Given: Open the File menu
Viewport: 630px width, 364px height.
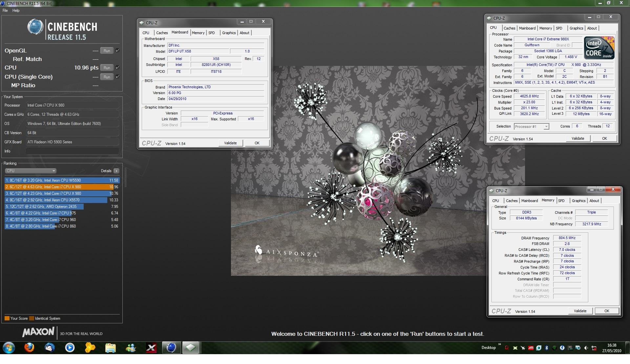Looking at the screenshot, I should click(5, 10).
